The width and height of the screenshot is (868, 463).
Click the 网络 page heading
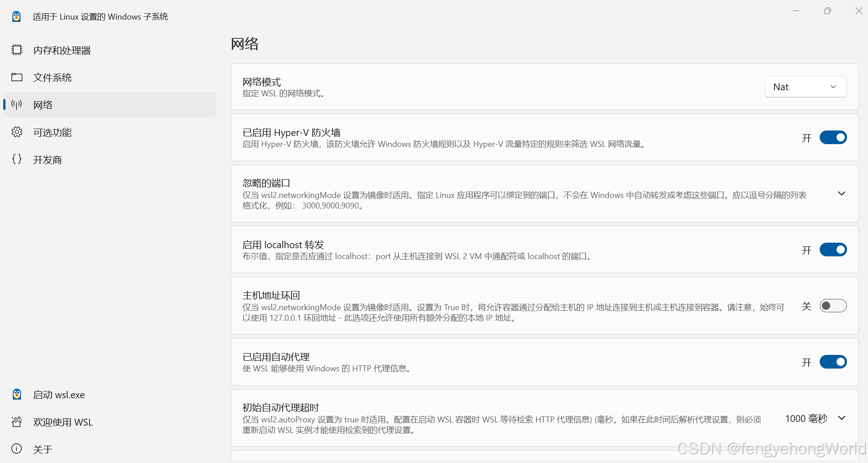[245, 44]
